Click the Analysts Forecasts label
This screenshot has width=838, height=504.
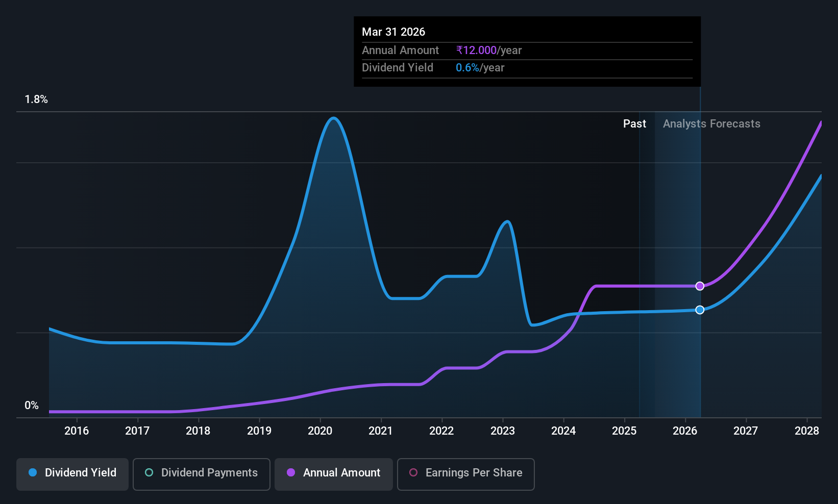pyautogui.click(x=711, y=124)
